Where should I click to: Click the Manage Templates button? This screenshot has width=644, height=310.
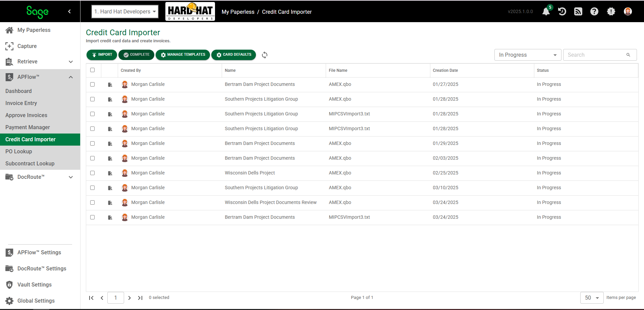[183, 55]
